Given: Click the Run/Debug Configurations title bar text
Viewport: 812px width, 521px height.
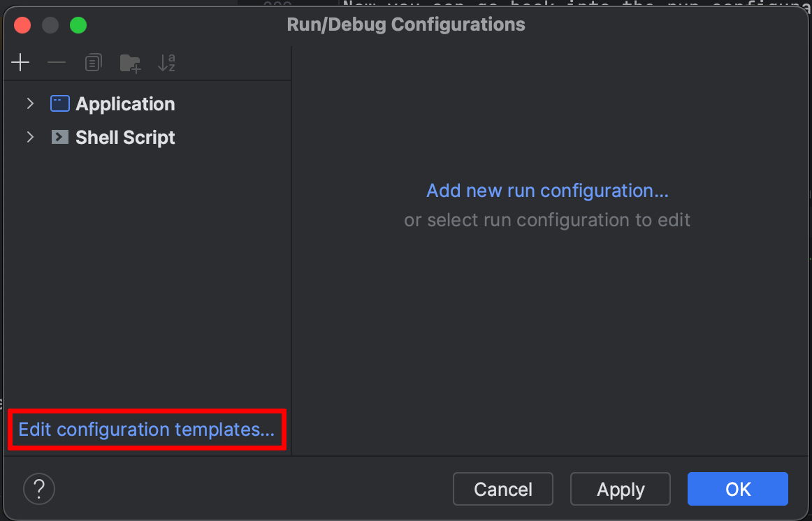Looking at the screenshot, I should click(406, 25).
